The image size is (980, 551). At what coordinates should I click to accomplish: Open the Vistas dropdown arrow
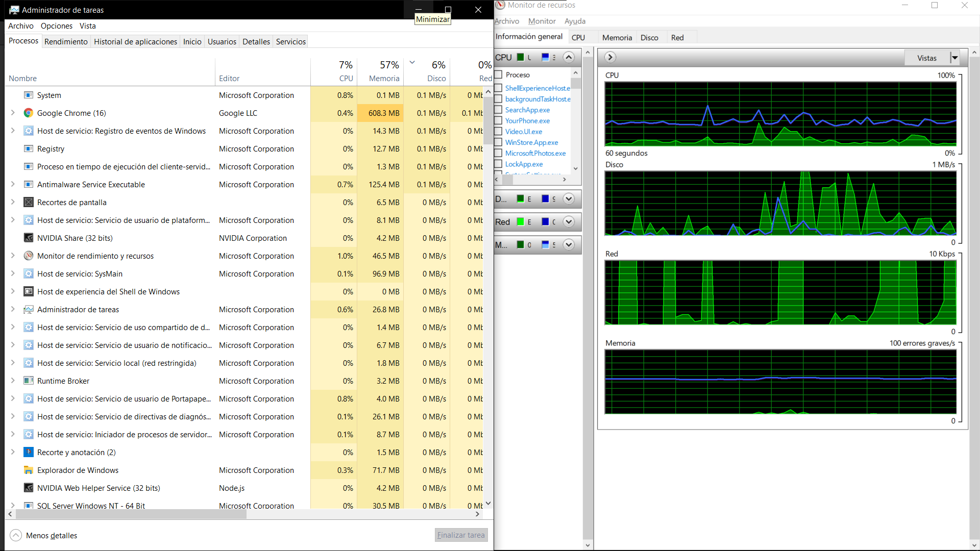click(954, 58)
